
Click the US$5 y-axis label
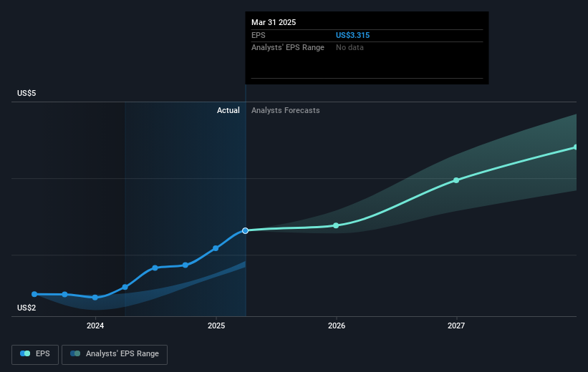26,93
